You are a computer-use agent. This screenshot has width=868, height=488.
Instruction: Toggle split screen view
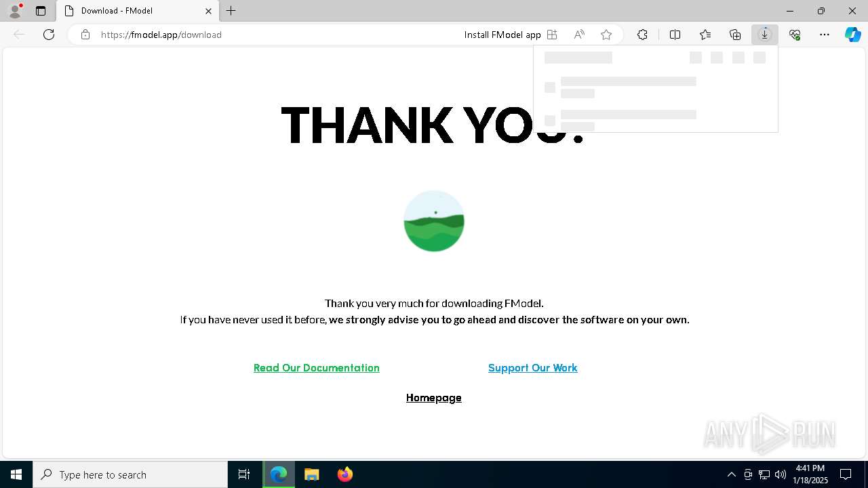(x=675, y=35)
